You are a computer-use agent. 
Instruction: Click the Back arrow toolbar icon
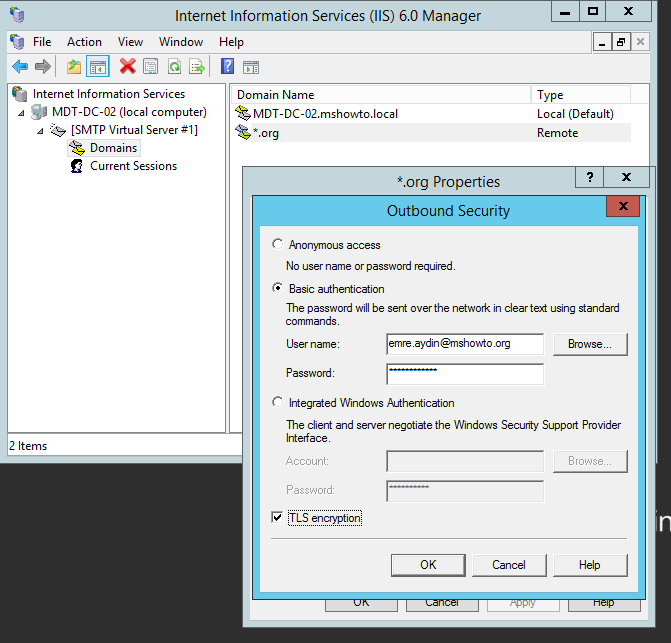point(20,66)
